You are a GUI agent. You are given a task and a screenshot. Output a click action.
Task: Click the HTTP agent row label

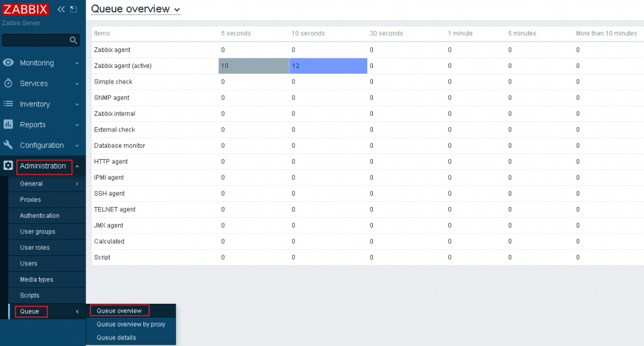tap(111, 162)
